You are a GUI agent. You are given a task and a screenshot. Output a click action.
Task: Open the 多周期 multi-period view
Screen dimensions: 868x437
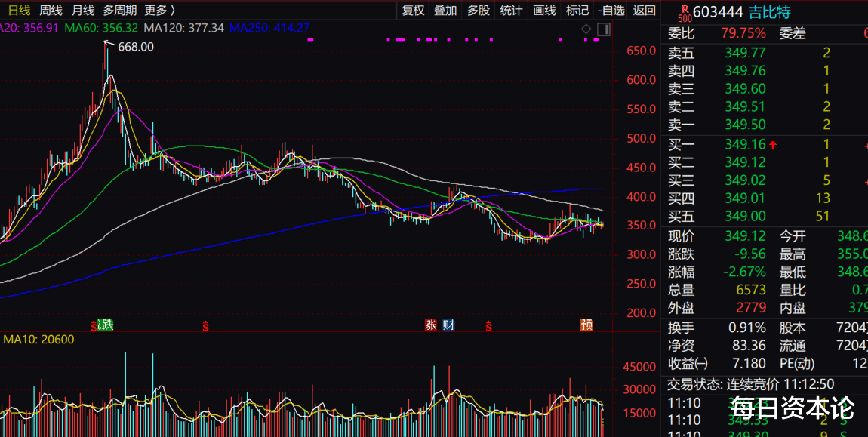(120, 10)
